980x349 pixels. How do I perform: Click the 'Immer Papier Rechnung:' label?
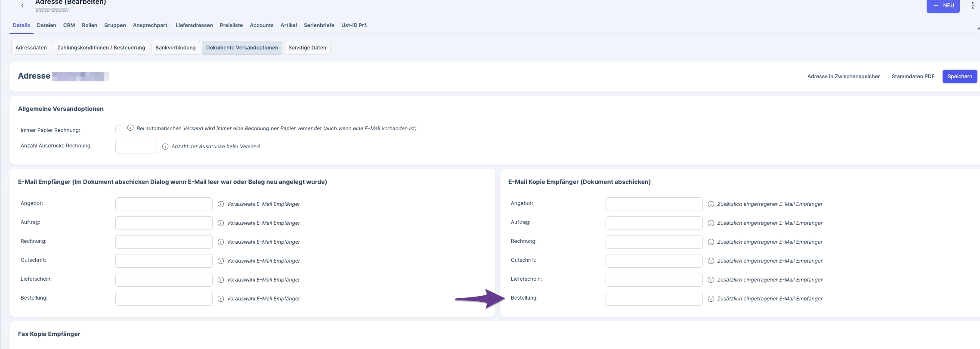(x=50, y=130)
